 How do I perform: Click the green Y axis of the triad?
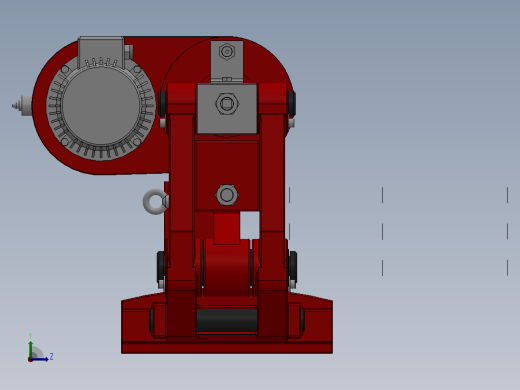click(x=30, y=349)
